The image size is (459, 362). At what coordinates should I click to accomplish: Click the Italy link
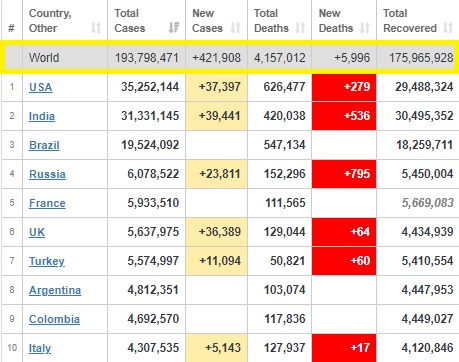pyautogui.click(x=40, y=348)
